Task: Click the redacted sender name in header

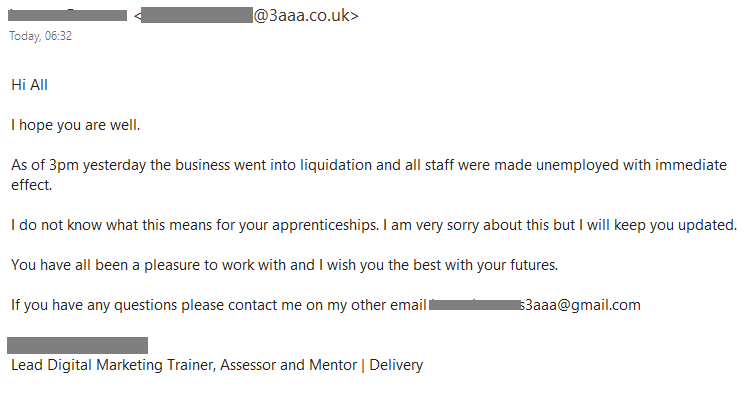Action: (67, 15)
